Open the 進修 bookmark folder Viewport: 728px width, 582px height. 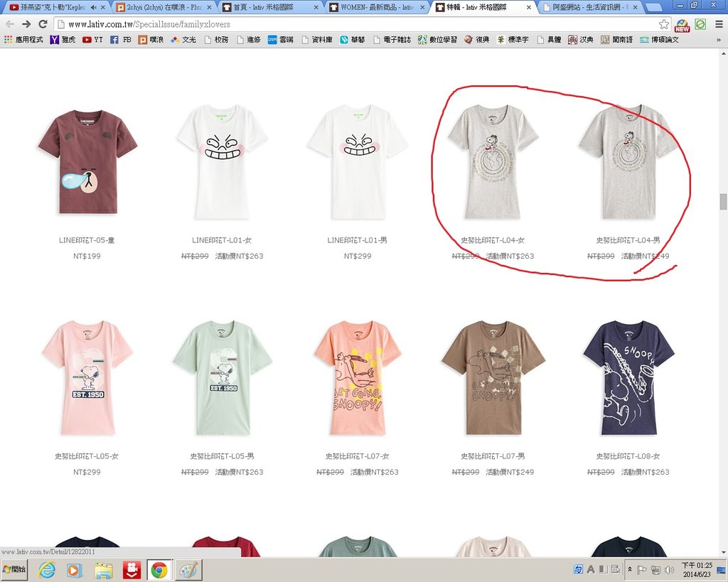coord(248,40)
